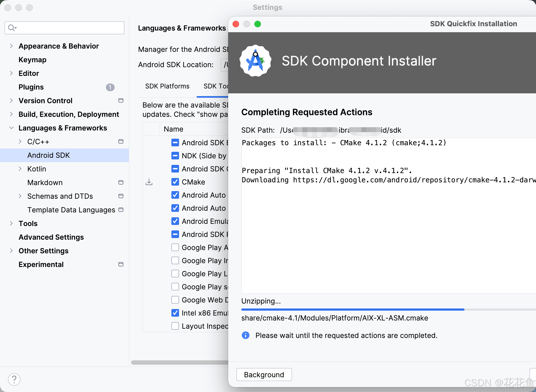Toggle the Intel x86 Emulator checkbox
Image resolution: width=536 pixels, height=392 pixels.
pyautogui.click(x=175, y=313)
